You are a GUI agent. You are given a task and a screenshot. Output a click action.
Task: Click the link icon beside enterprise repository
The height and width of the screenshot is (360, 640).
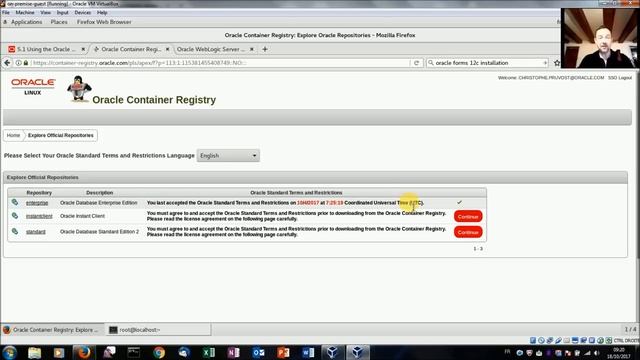[15, 202]
